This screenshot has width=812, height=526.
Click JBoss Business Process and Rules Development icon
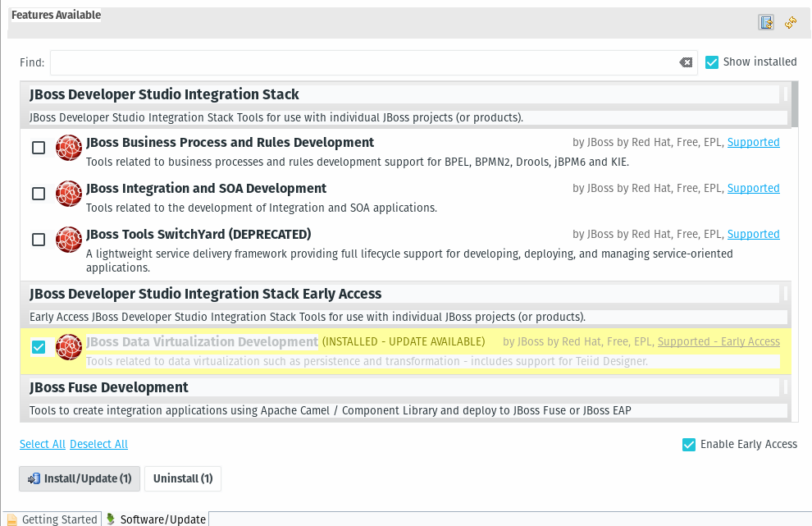coord(69,148)
